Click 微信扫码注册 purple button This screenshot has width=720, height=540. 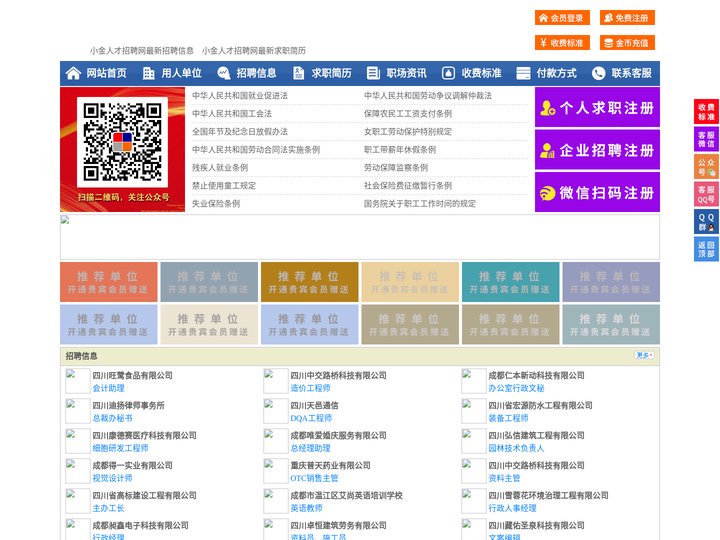[597, 192]
